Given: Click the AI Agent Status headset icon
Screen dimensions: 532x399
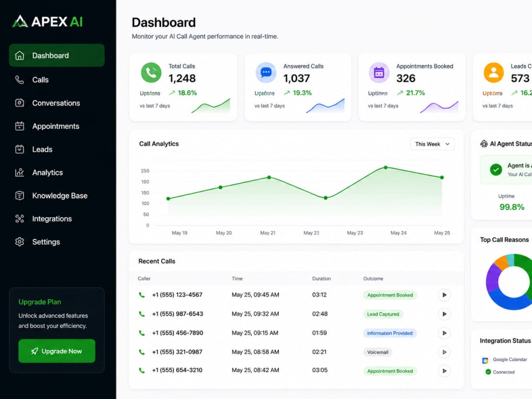Looking at the screenshot, I should tap(484, 144).
